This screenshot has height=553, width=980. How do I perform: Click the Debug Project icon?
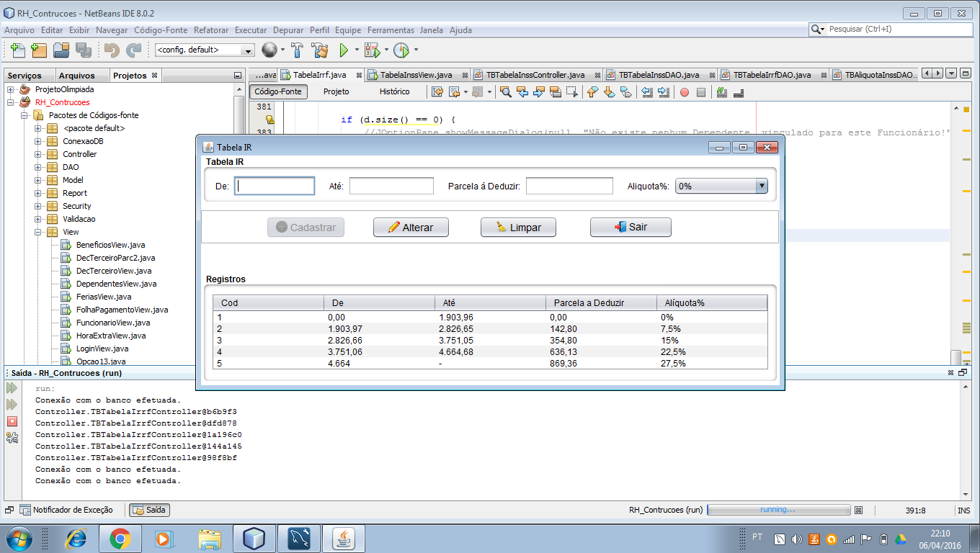tap(372, 50)
